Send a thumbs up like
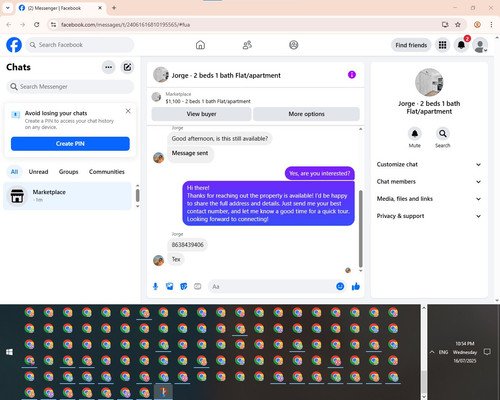Viewport: 500px width, 400px height. [356, 286]
